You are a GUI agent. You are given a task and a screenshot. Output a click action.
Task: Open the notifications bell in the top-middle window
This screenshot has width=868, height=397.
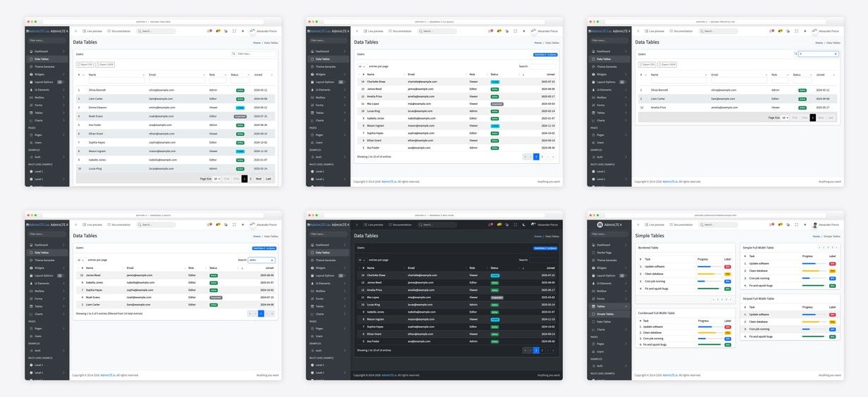(500, 31)
